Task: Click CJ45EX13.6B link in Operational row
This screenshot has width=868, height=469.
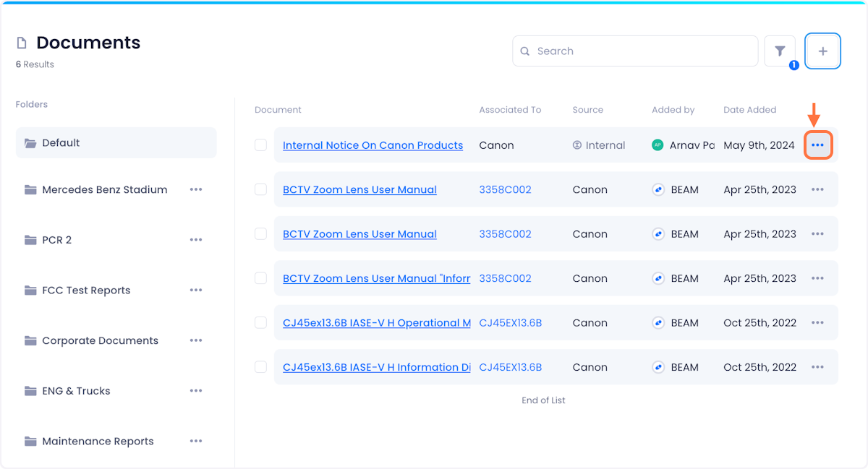Action: [x=511, y=323]
